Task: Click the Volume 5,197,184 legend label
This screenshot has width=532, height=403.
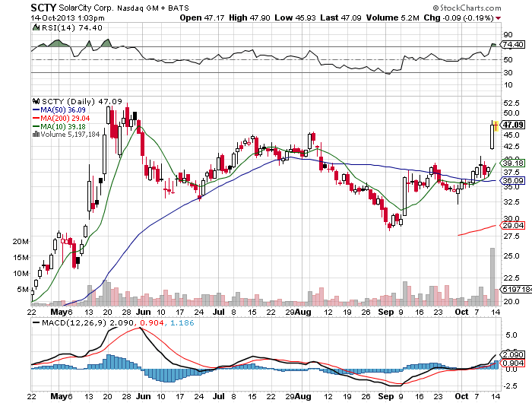Action: [70, 134]
